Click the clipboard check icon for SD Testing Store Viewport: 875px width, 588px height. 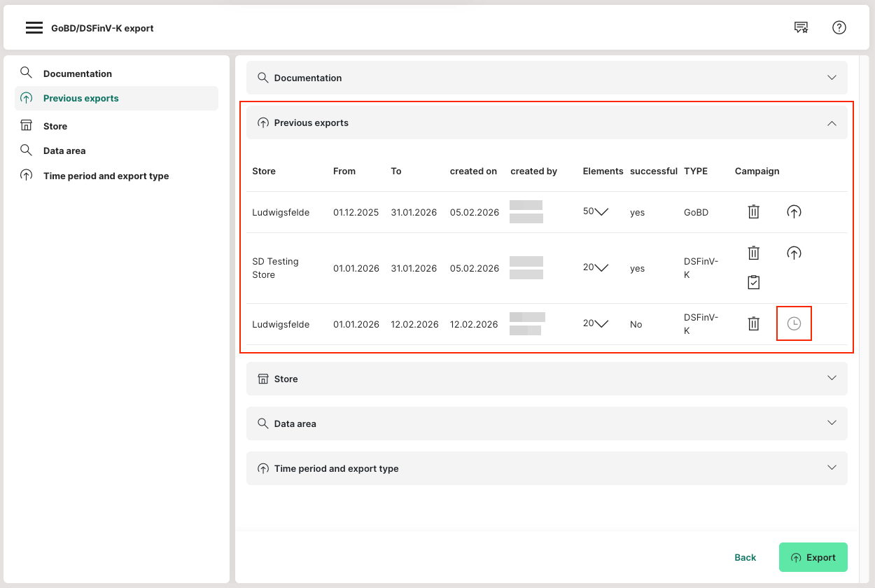coord(753,282)
